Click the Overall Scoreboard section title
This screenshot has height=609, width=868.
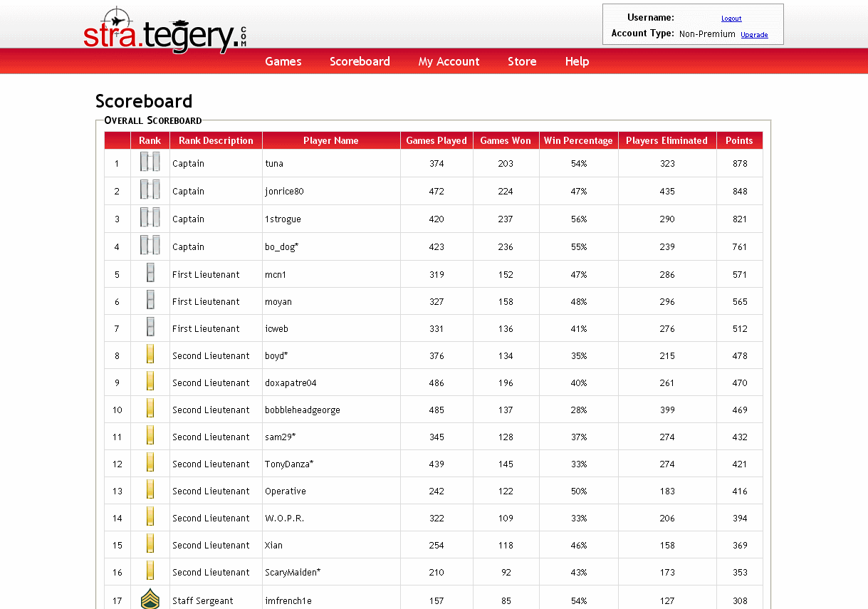point(153,120)
